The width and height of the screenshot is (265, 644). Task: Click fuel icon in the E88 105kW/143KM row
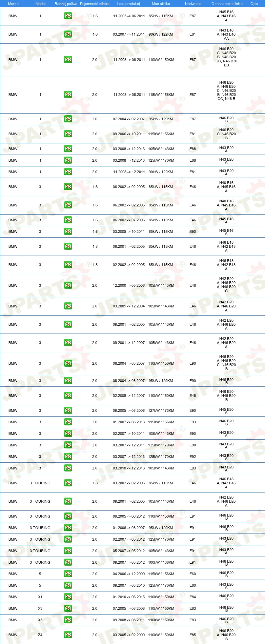tap(68, 149)
